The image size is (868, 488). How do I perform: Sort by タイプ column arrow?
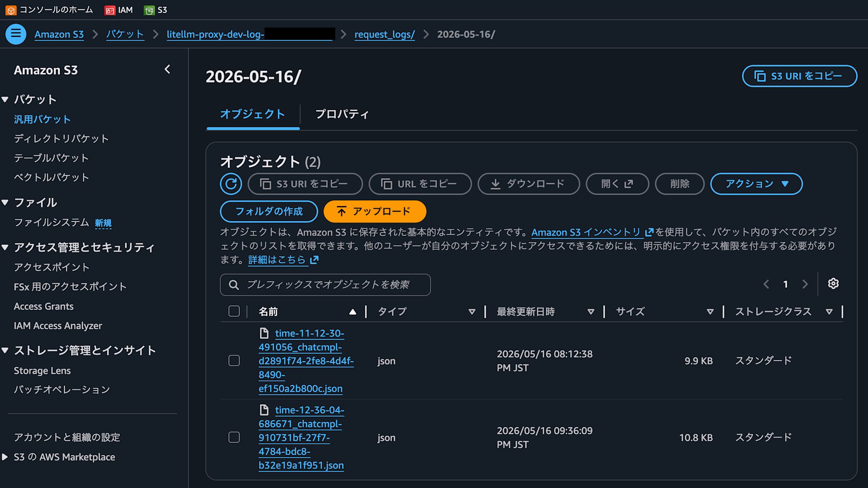(472, 311)
